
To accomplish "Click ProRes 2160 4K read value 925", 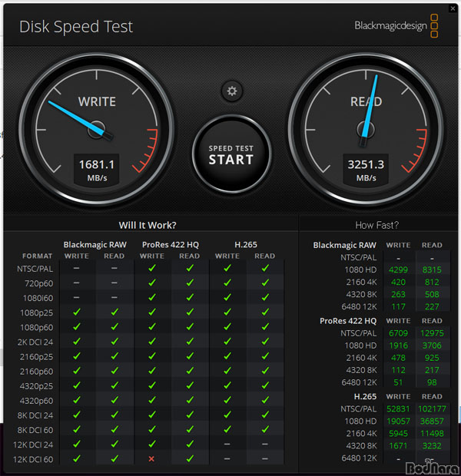I will 432,358.
